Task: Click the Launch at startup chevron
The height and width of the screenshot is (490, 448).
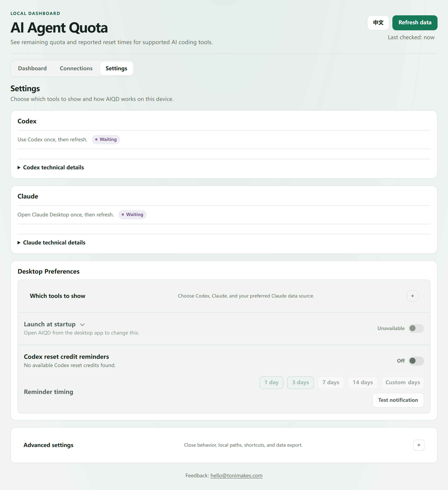Action: pyautogui.click(x=82, y=324)
